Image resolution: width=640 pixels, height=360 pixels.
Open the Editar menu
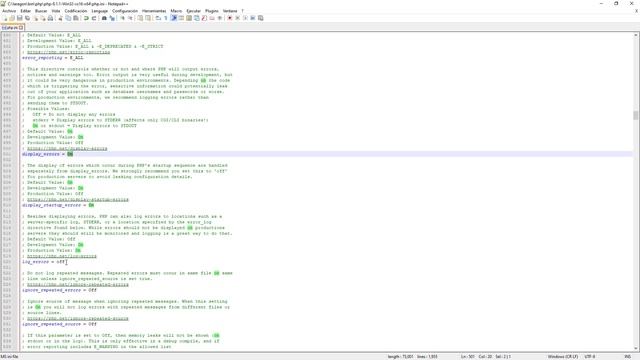click(26, 11)
